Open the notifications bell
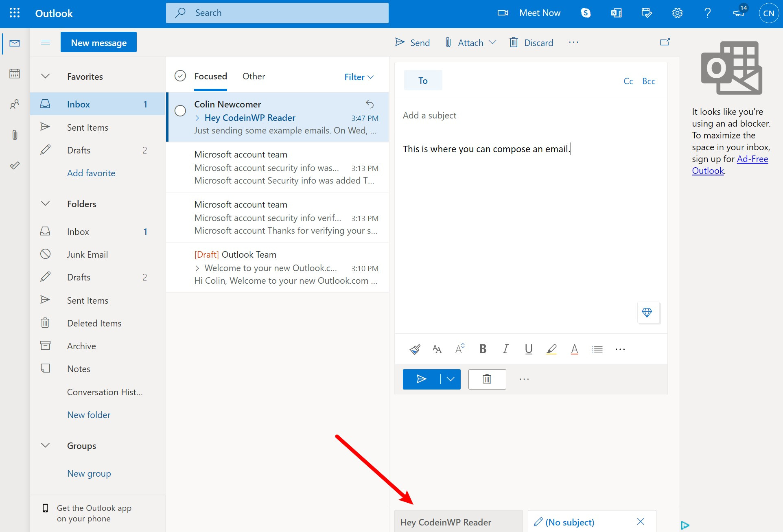783x532 pixels. [738, 13]
